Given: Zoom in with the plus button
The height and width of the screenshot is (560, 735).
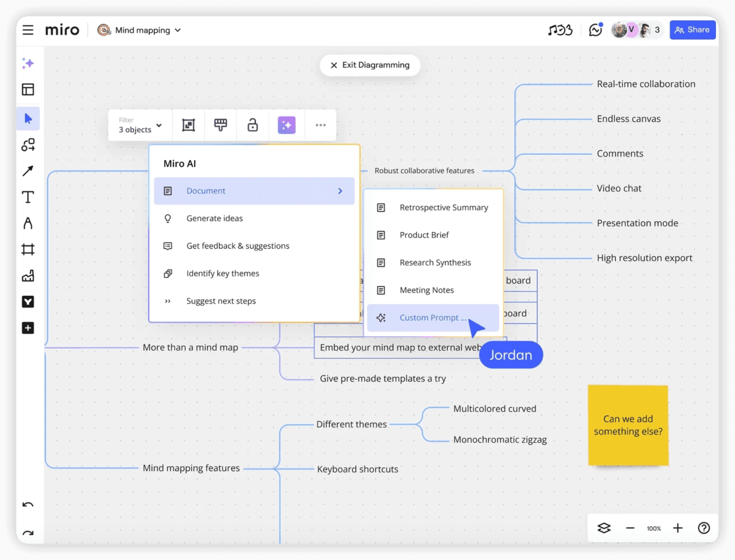Looking at the screenshot, I should [678, 528].
